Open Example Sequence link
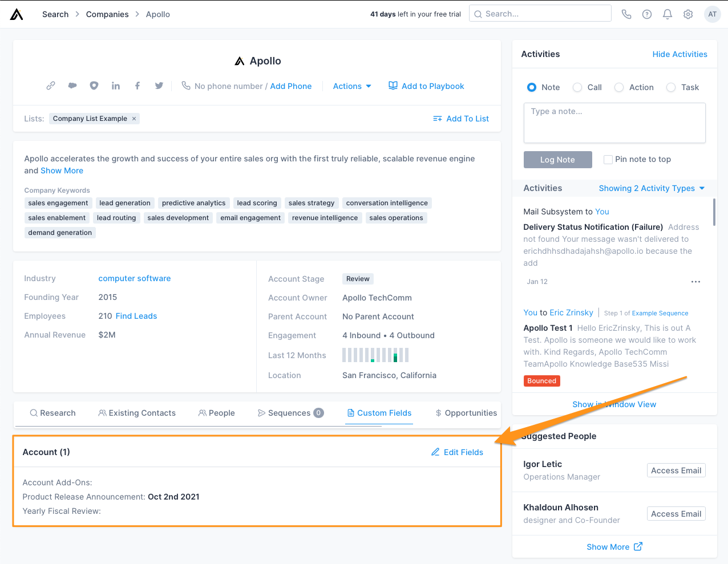This screenshot has height=564, width=728. (x=660, y=313)
